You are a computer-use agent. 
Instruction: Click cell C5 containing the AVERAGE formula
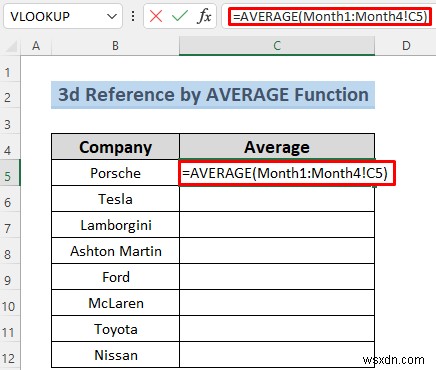(x=277, y=173)
